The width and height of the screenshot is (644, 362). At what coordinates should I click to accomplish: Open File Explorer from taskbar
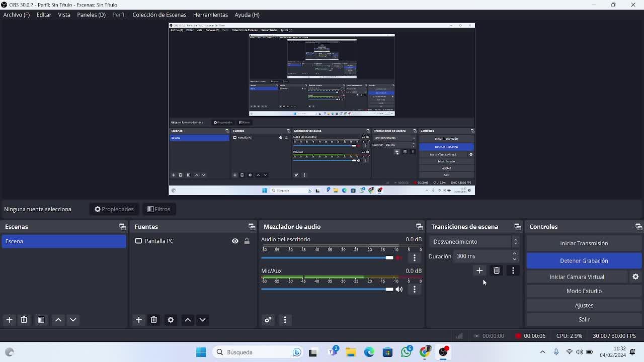351,352
